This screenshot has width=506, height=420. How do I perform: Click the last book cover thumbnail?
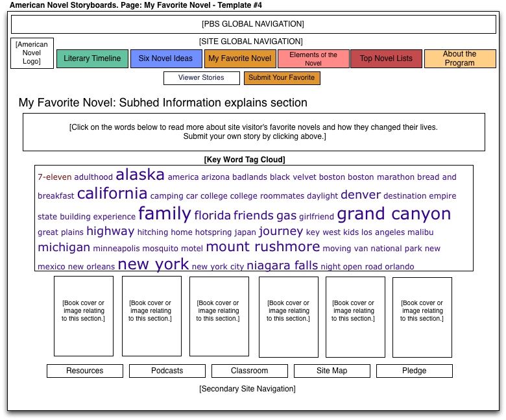click(x=422, y=317)
